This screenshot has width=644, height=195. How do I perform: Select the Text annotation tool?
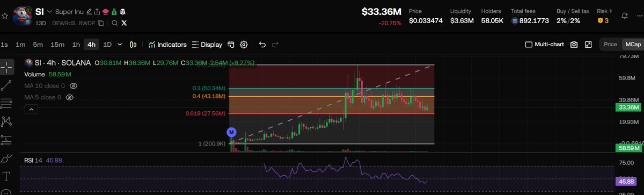tap(6, 176)
